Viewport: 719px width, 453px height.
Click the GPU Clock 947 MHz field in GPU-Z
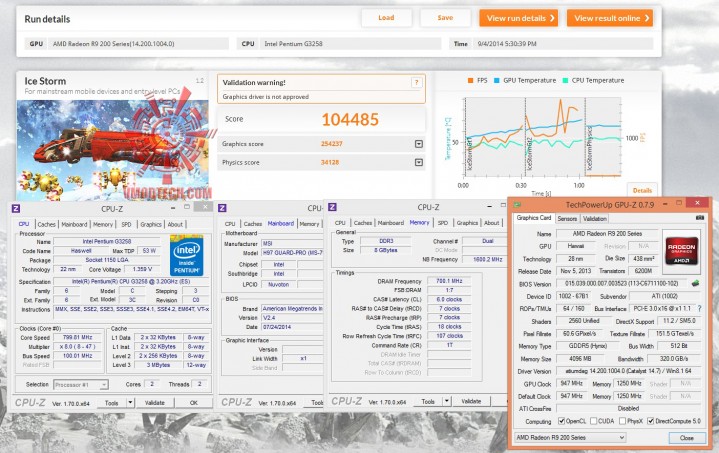(x=571, y=383)
